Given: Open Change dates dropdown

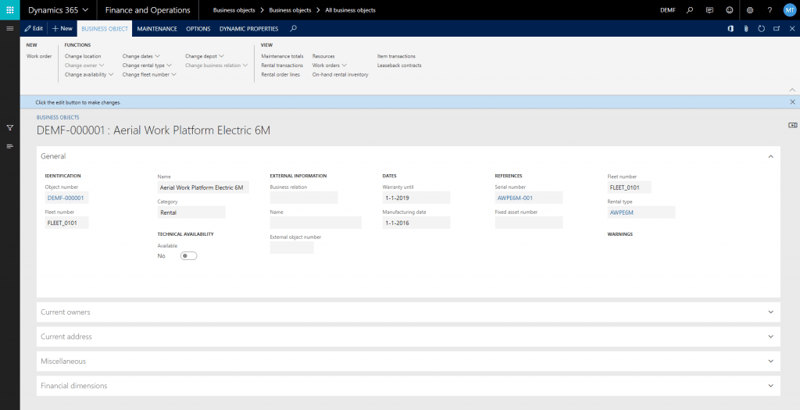Looking at the screenshot, I should pos(141,56).
